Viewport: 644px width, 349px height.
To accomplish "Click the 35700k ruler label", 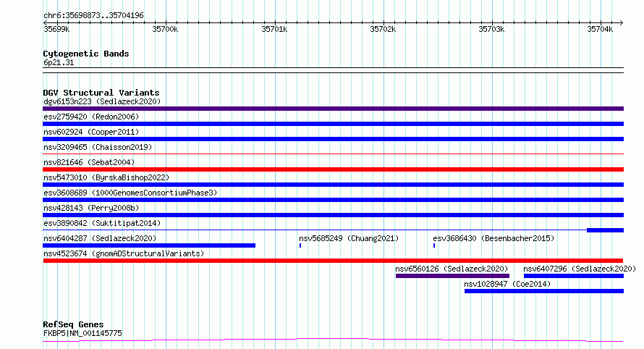I will [165, 29].
